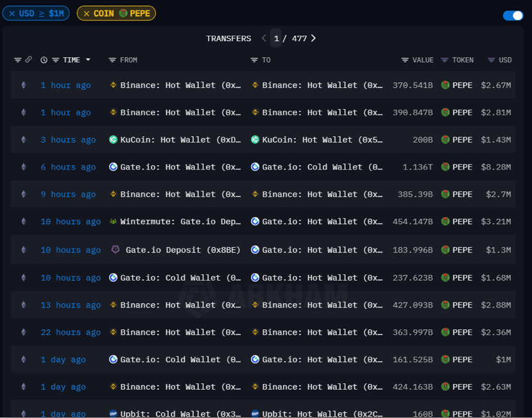Go to previous transfers page
The image size is (532, 418).
click(x=264, y=39)
